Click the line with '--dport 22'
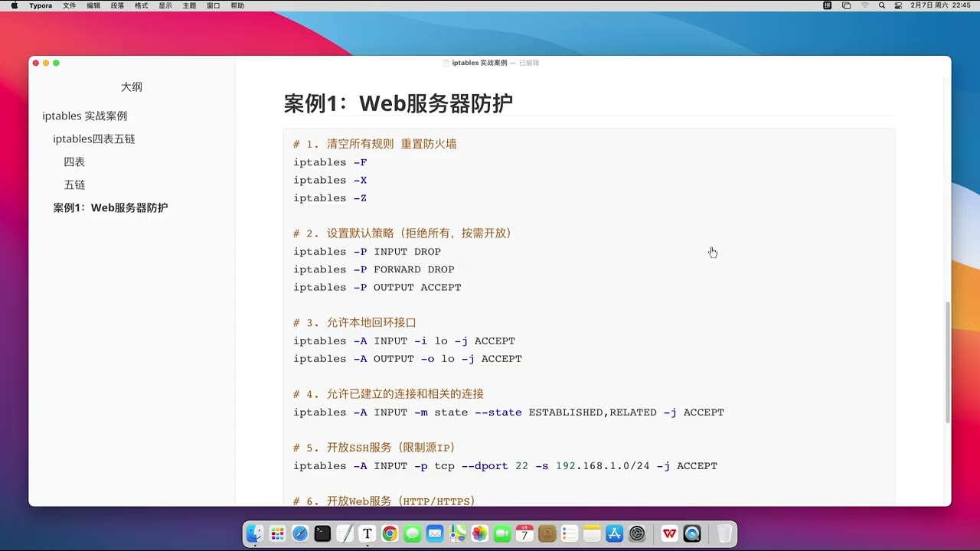Viewport: 980px width, 551px height. (x=505, y=465)
